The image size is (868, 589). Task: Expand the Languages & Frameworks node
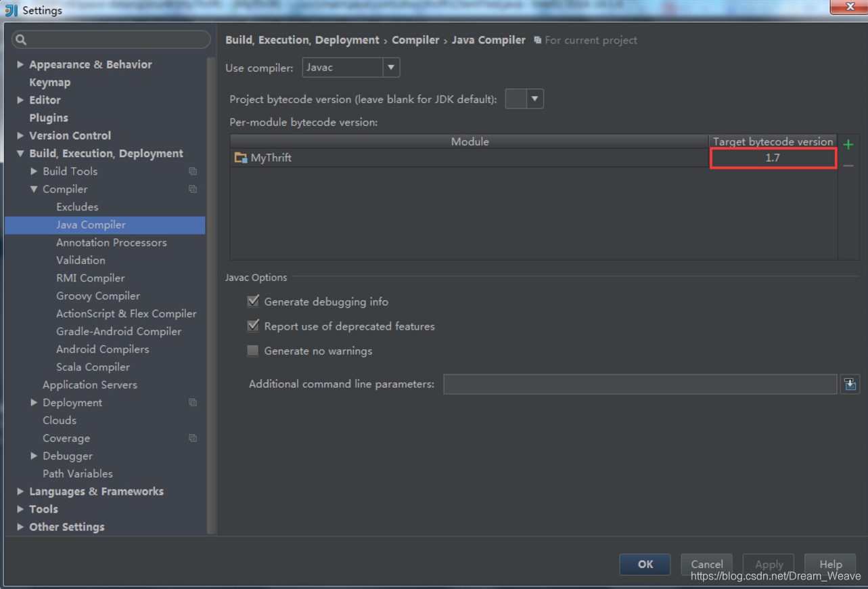coord(20,492)
